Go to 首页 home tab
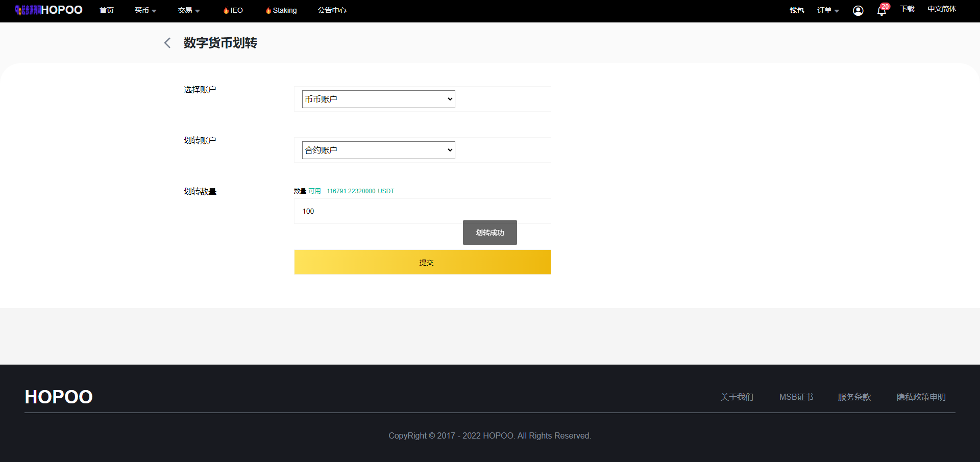Viewport: 980px width, 462px height. pos(107,11)
